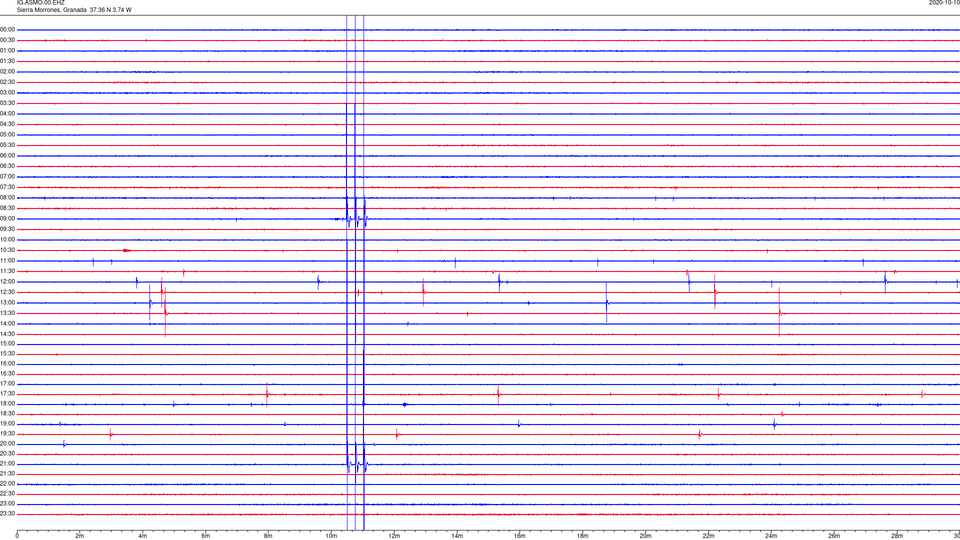Select the 10:00 time label

(8, 240)
